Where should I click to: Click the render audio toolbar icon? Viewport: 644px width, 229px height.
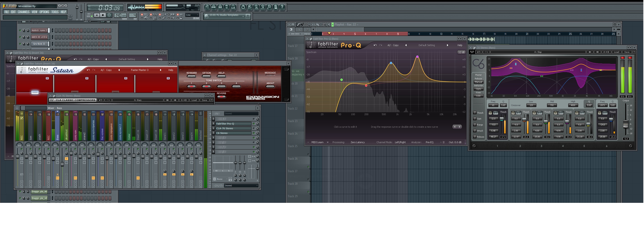(x=256, y=7)
